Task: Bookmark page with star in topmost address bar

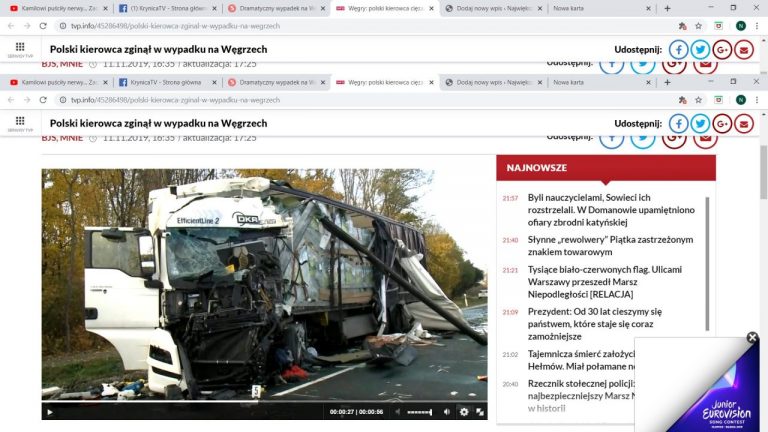Action: (x=698, y=26)
